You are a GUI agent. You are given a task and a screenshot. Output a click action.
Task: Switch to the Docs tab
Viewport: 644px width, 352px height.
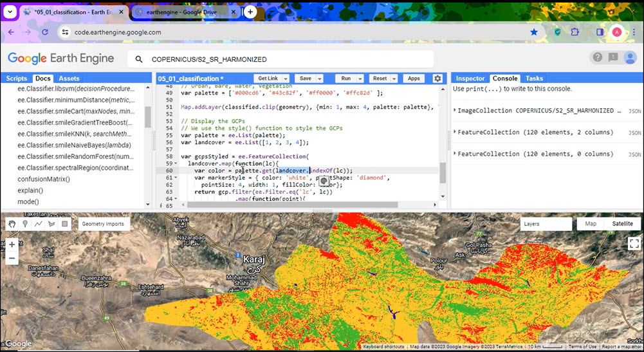coord(42,79)
